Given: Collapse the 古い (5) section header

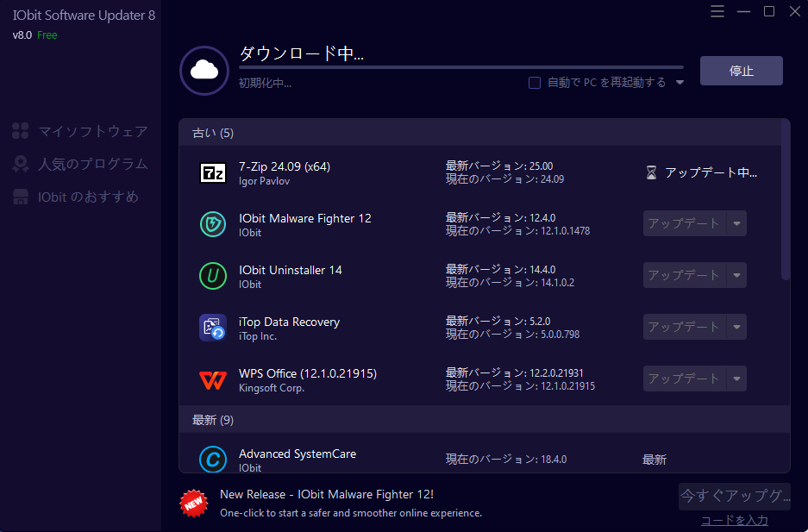Looking at the screenshot, I should (x=479, y=133).
